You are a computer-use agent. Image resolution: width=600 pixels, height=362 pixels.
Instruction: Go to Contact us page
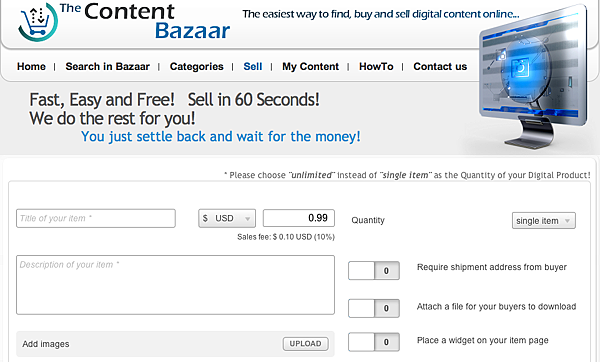tap(440, 67)
